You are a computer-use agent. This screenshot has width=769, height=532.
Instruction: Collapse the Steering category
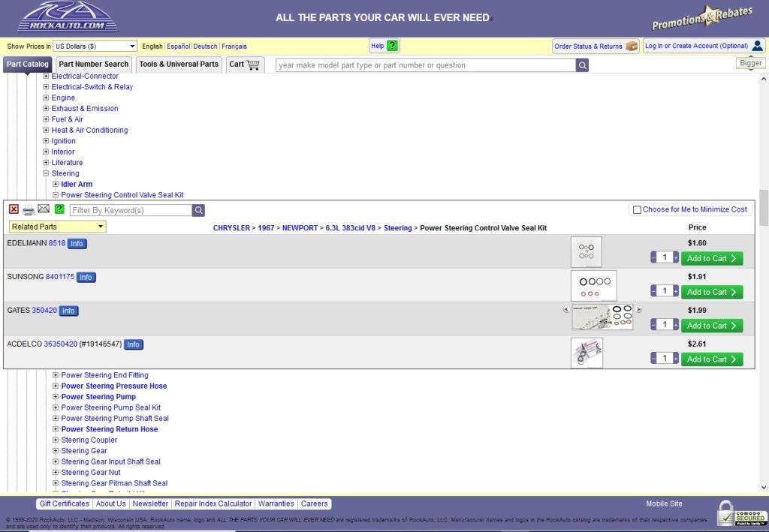pyautogui.click(x=47, y=173)
